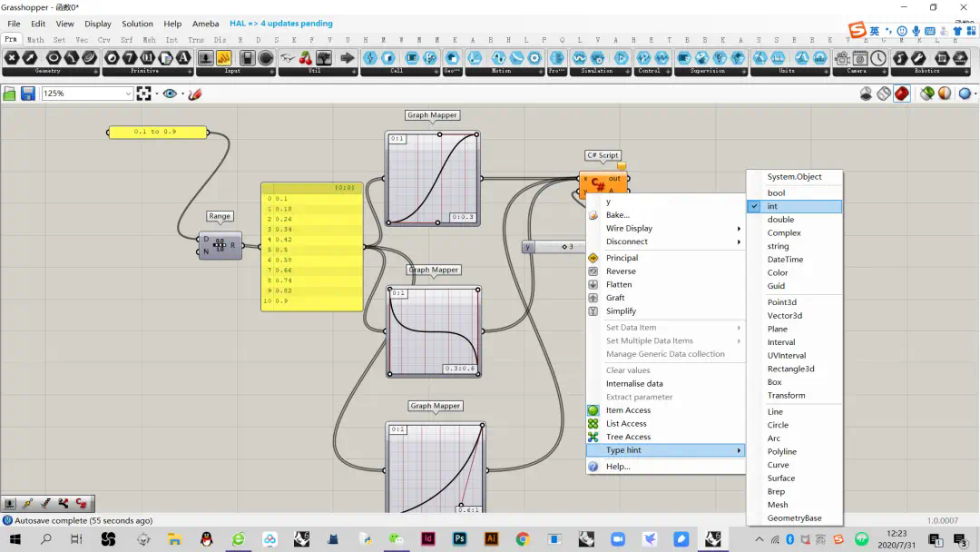Select the number 7 integer primitive icon
The width and height of the screenshot is (980, 552).
tap(130, 58)
